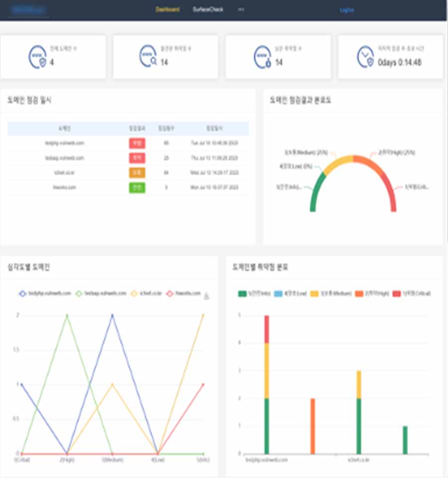Toggle the red fourth-domain legend series

coord(183,293)
